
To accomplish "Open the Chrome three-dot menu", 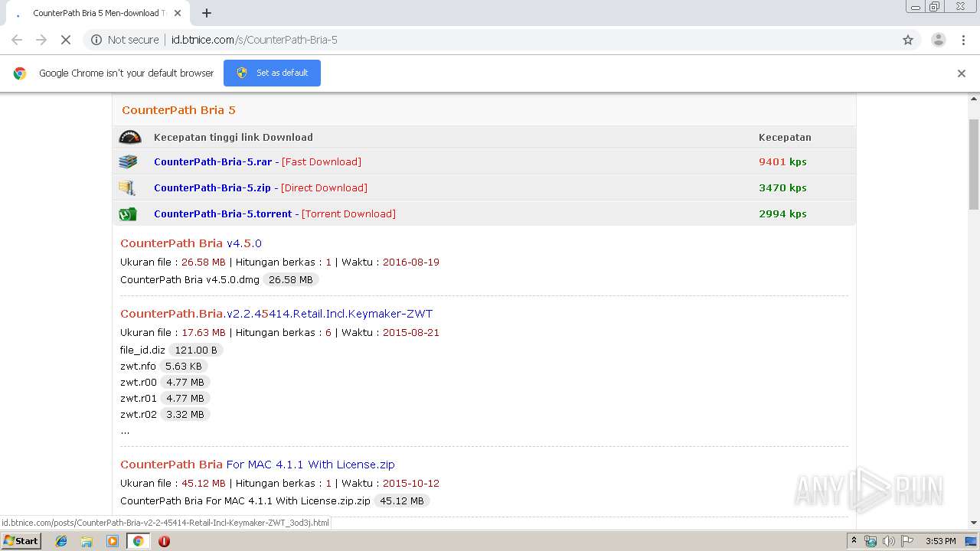I will tap(963, 40).
